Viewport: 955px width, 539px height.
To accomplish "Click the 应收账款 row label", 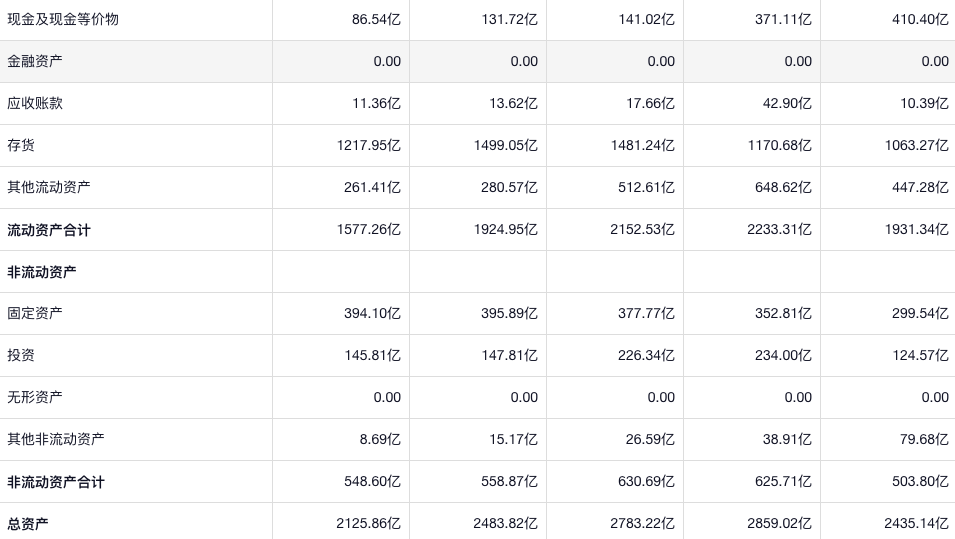I will tap(35, 103).
